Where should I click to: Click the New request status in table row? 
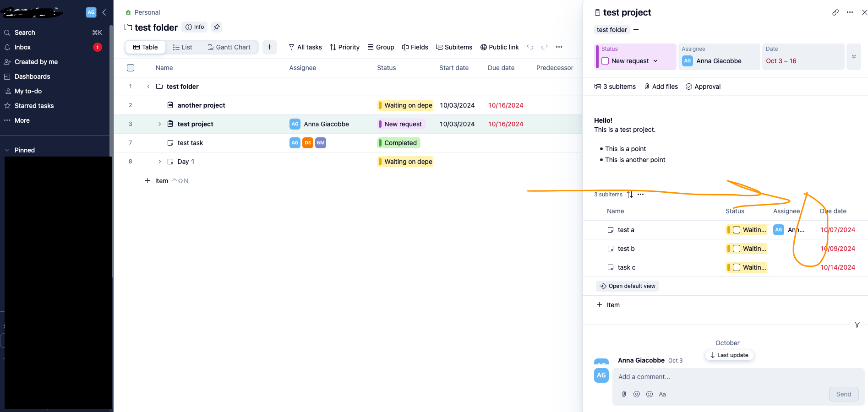[401, 124]
